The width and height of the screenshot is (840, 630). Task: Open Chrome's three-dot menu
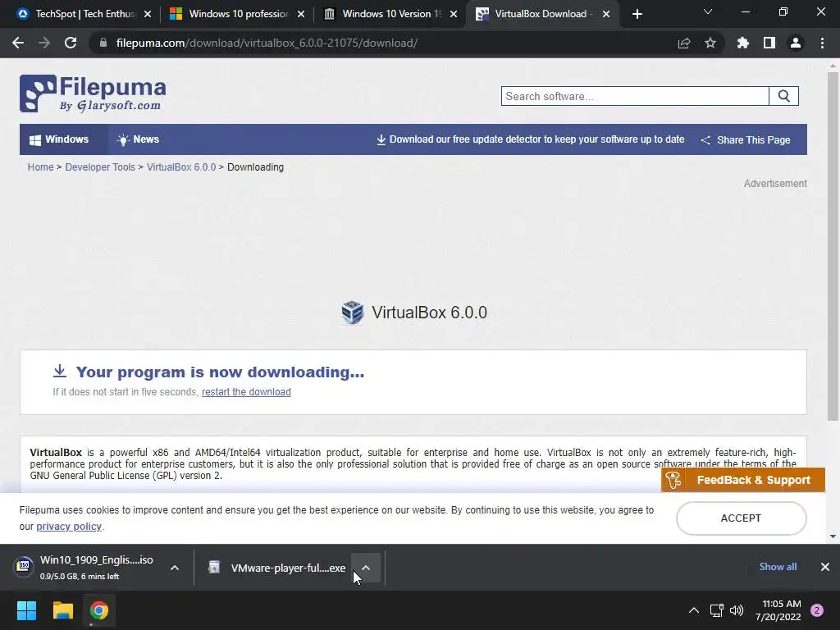(822, 43)
